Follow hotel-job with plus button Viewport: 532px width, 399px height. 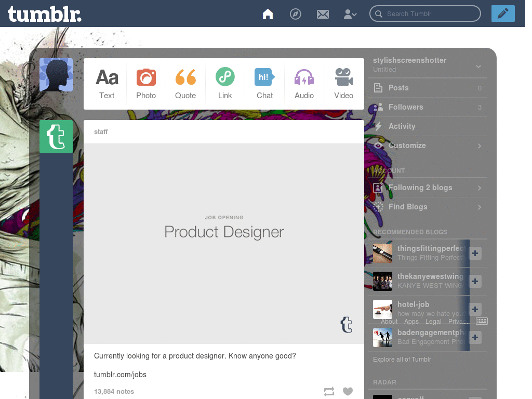475,310
